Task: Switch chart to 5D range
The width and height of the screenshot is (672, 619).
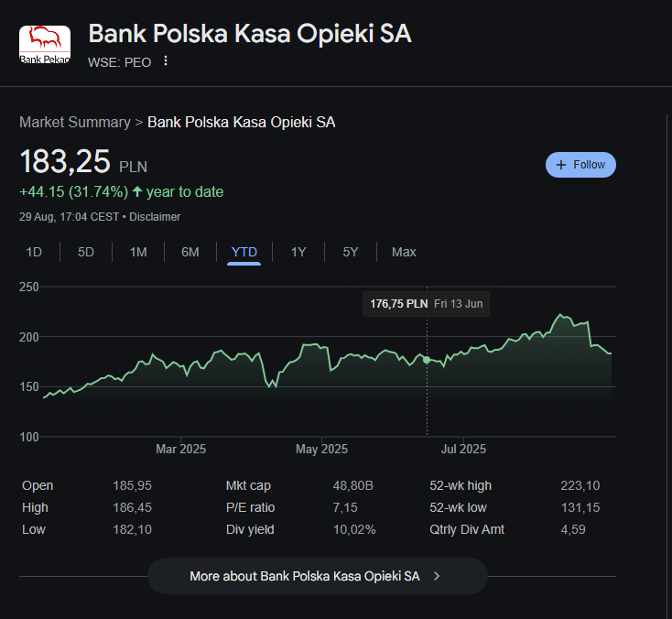Action: 86,252
